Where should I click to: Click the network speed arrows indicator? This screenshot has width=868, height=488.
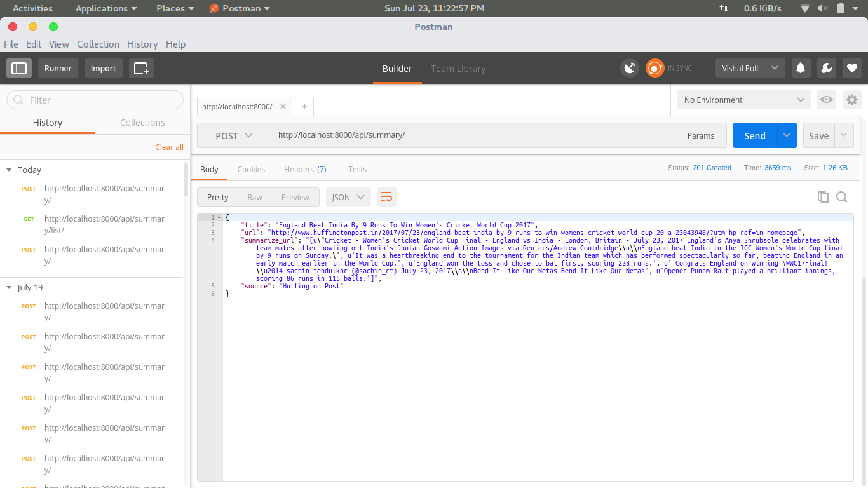click(723, 8)
